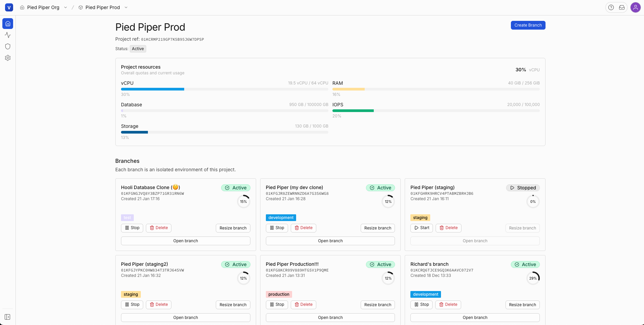Click the help question mark icon
The height and width of the screenshot is (325, 644).
pos(611,7)
